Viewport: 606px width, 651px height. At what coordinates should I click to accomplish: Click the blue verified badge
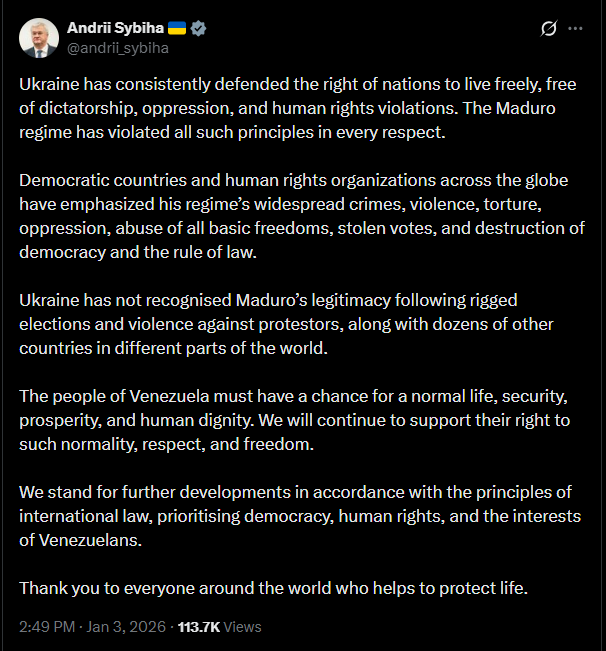[x=199, y=28]
